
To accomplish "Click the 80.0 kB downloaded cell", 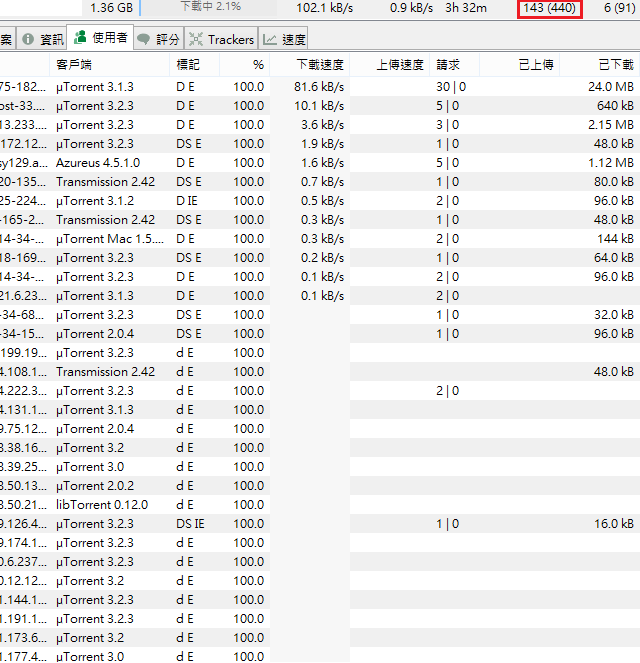I will pos(614,182).
